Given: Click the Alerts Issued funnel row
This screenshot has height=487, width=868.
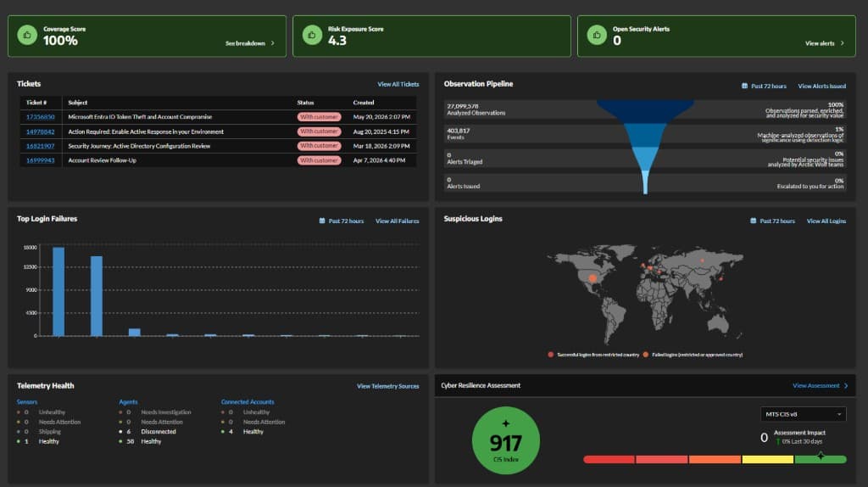Looking at the screenshot, I should pyautogui.click(x=645, y=182).
